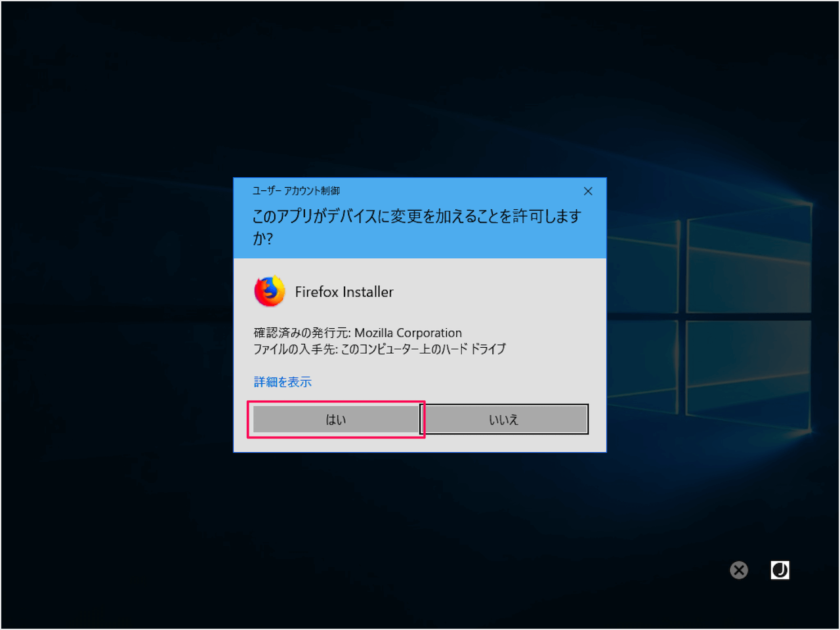
Task: Click the ファイルの入手先 line of text
Action: (x=379, y=349)
